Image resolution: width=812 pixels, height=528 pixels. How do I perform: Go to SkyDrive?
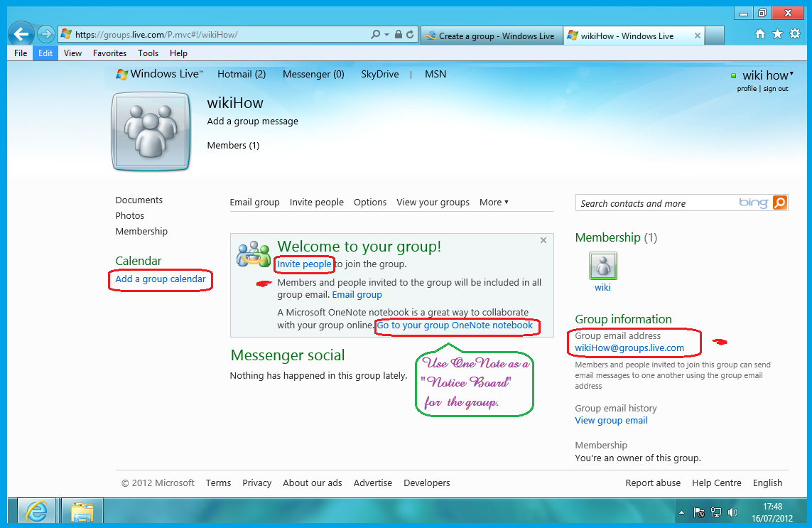(379, 74)
